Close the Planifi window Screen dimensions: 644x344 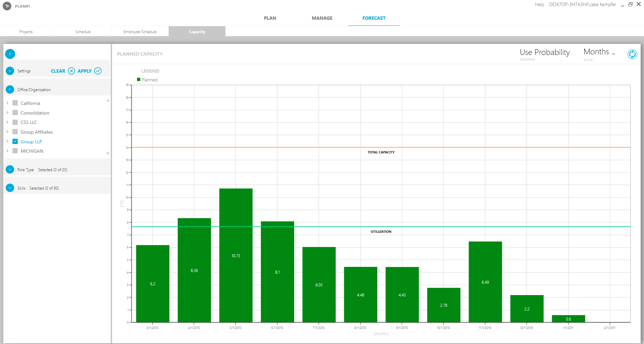(x=639, y=4)
